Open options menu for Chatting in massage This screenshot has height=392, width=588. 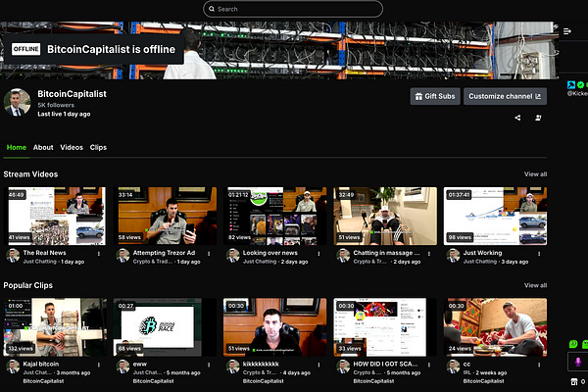[x=429, y=254]
